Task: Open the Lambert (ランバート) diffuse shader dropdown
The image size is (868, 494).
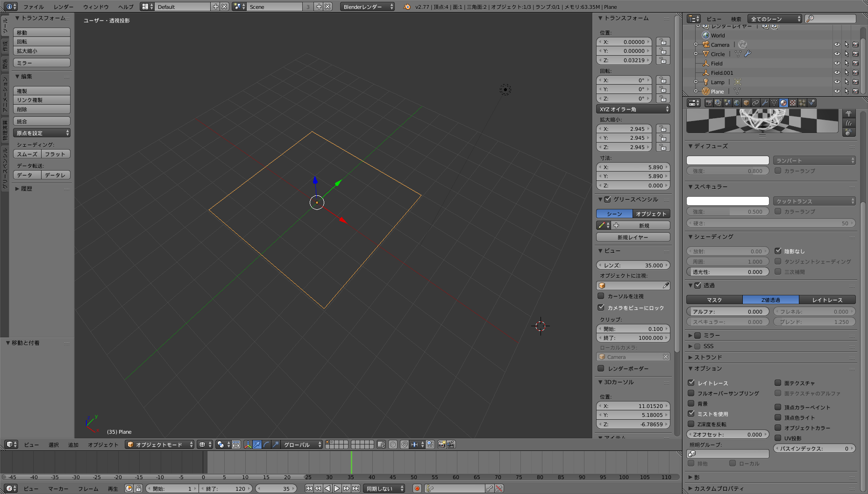Action: pyautogui.click(x=814, y=160)
